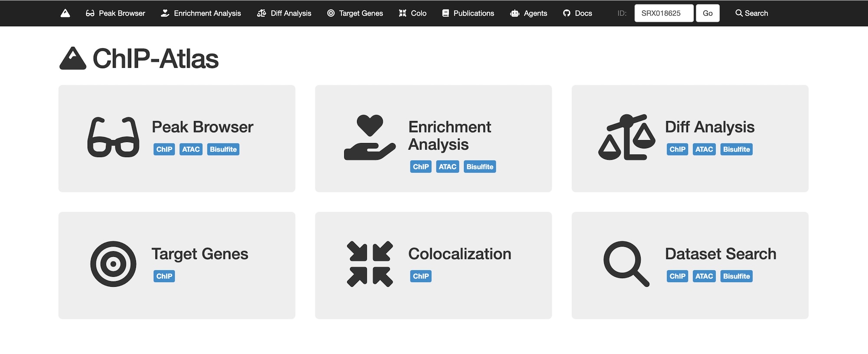This screenshot has height=354, width=868.
Task: Click the magnifying glass Dataset Search icon
Action: pyautogui.click(x=626, y=264)
